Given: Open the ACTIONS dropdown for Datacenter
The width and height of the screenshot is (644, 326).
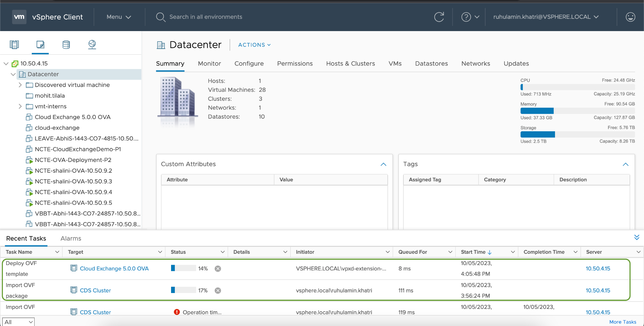Looking at the screenshot, I should [x=254, y=45].
